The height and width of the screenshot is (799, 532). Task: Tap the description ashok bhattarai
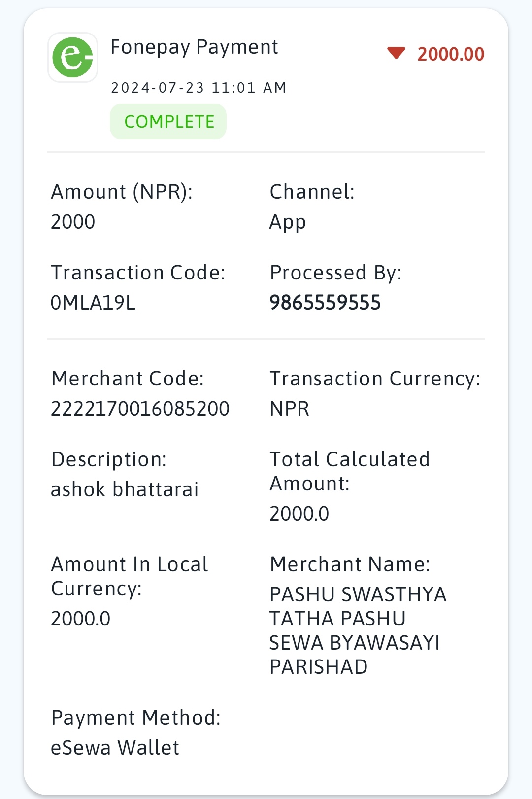click(125, 489)
